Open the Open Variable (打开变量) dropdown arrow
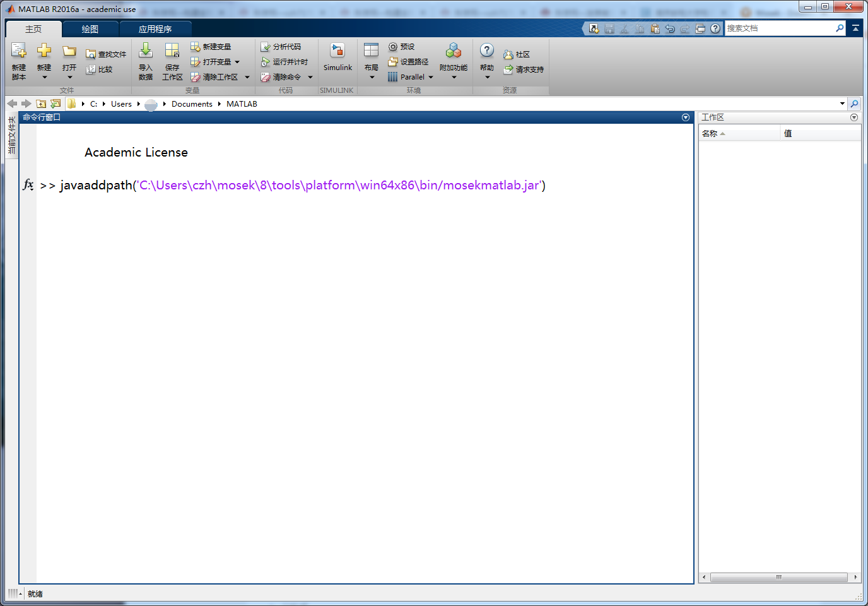Viewport: 868px width, 606px height. point(237,62)
